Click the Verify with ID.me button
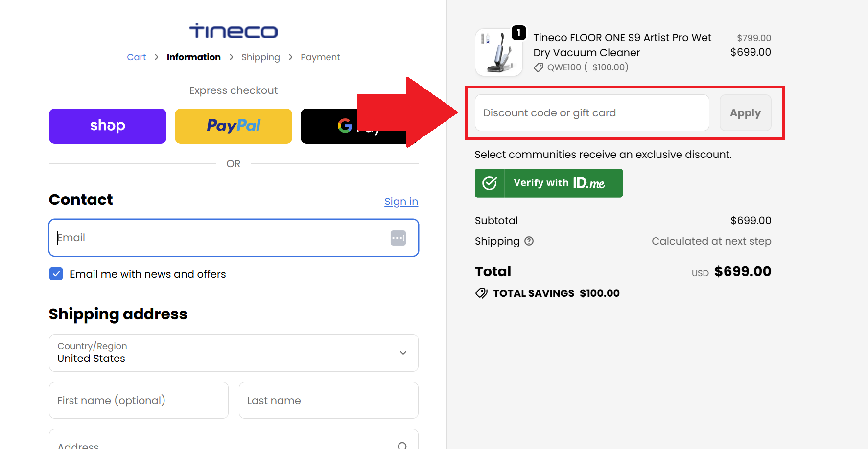The image size is (868, 449). coord(548,183)
